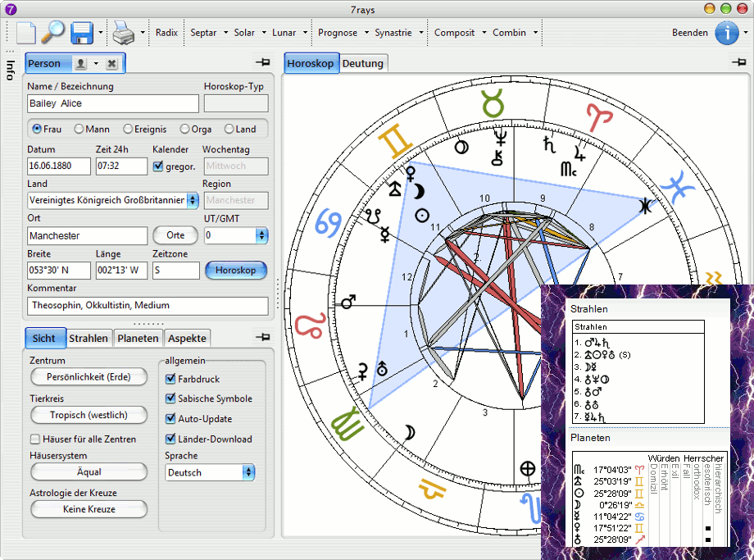Switch to the Deutung tab
Screen dimensions: 754x560
click(362, 63)
